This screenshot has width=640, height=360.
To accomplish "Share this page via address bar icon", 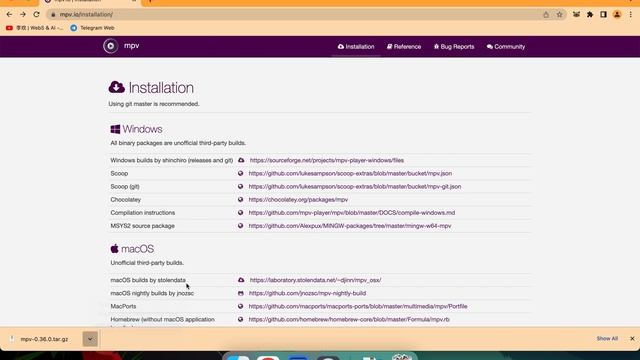I will pyautogui.click(x=546, y=14).
